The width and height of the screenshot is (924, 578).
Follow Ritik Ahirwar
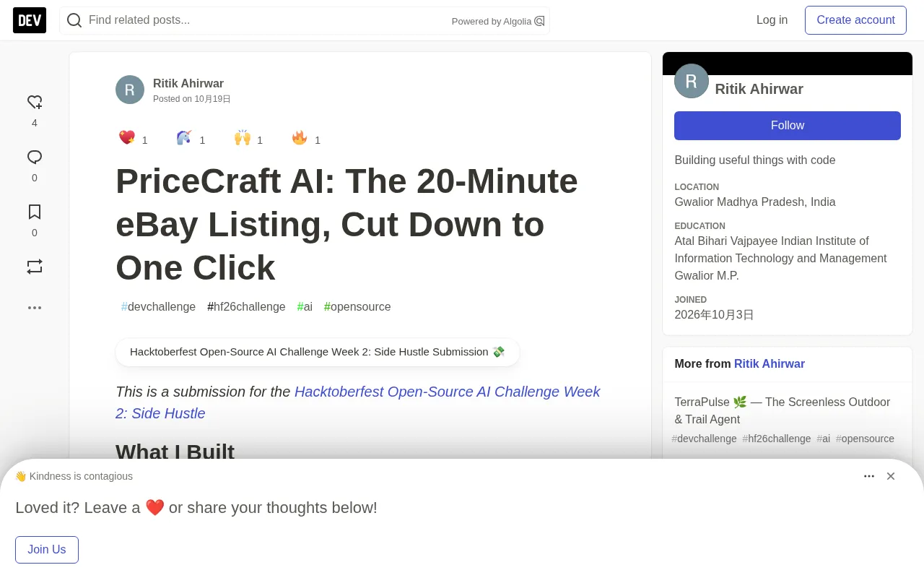tap(788, 126)
